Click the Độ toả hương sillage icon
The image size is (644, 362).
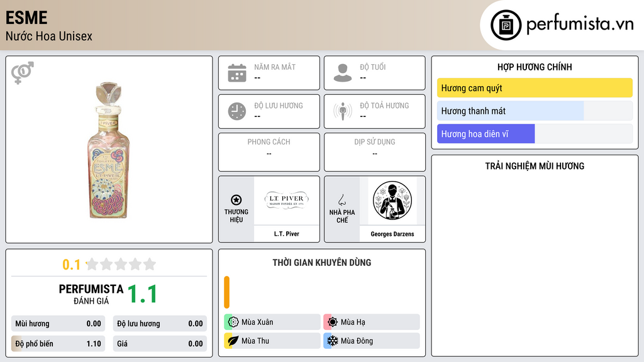[343, 111]
